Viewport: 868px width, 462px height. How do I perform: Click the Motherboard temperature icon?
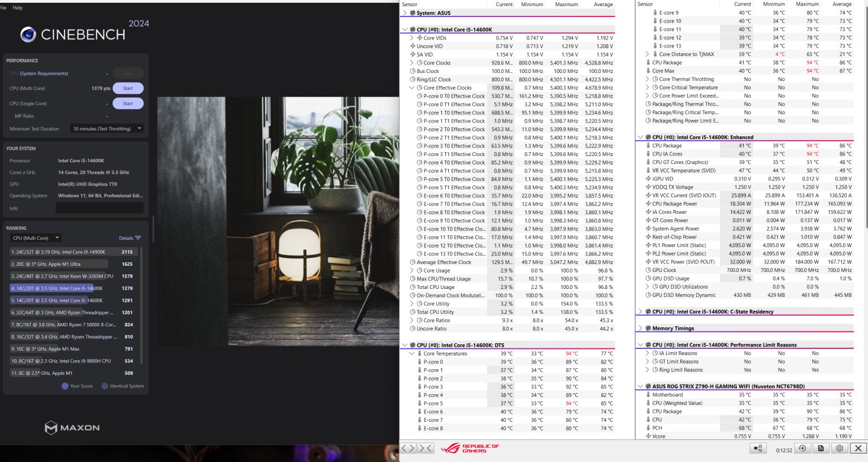(x=648, y=395)
